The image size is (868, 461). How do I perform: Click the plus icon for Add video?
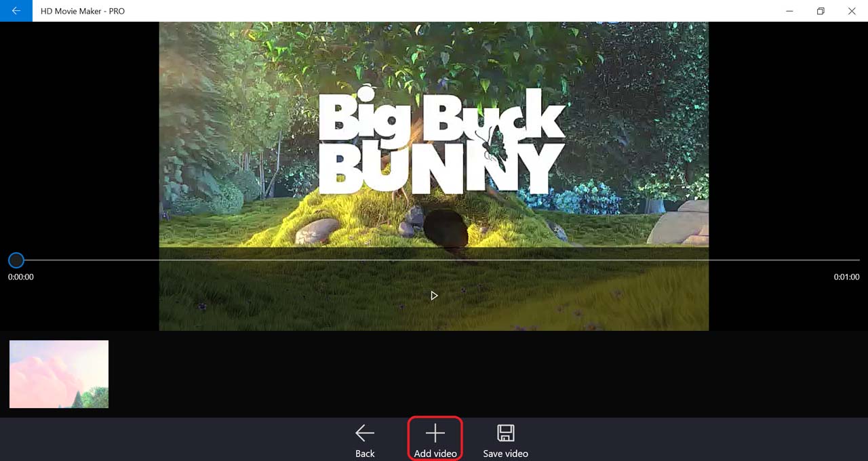click(435, 433)
